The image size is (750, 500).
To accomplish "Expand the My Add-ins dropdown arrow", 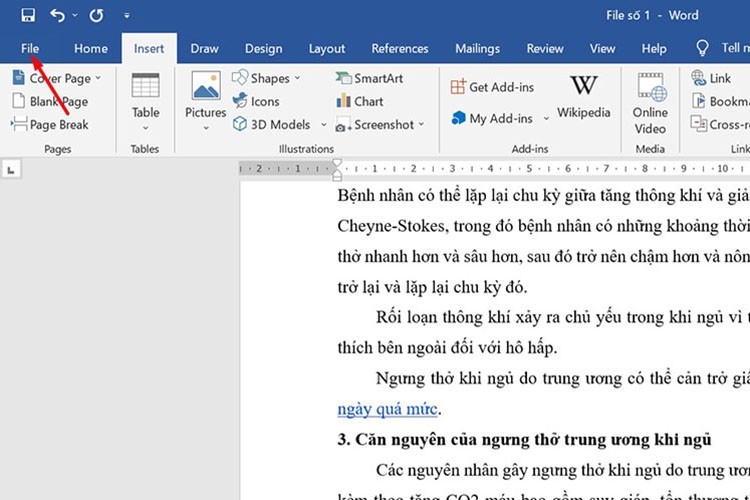I will [x=546, y=119].
